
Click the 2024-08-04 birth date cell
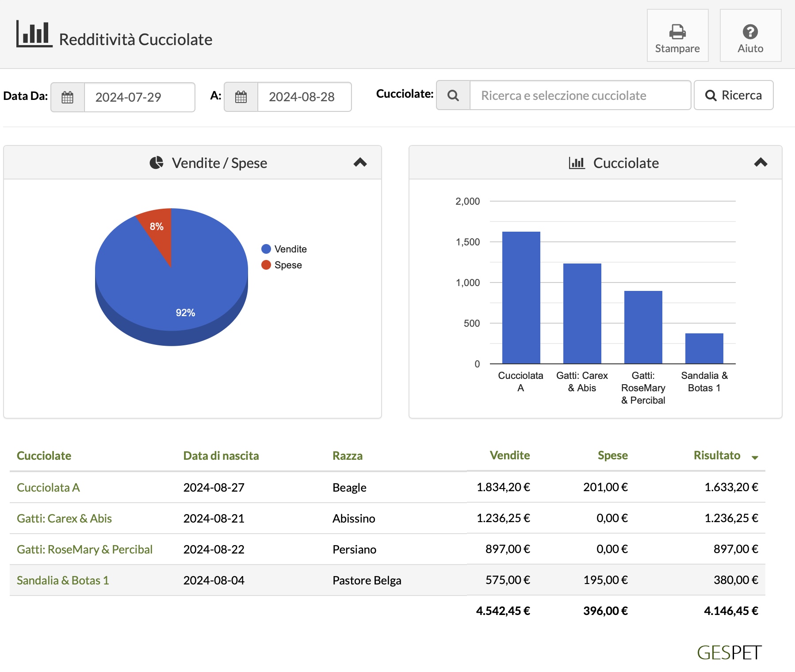(x=214, y=580)
